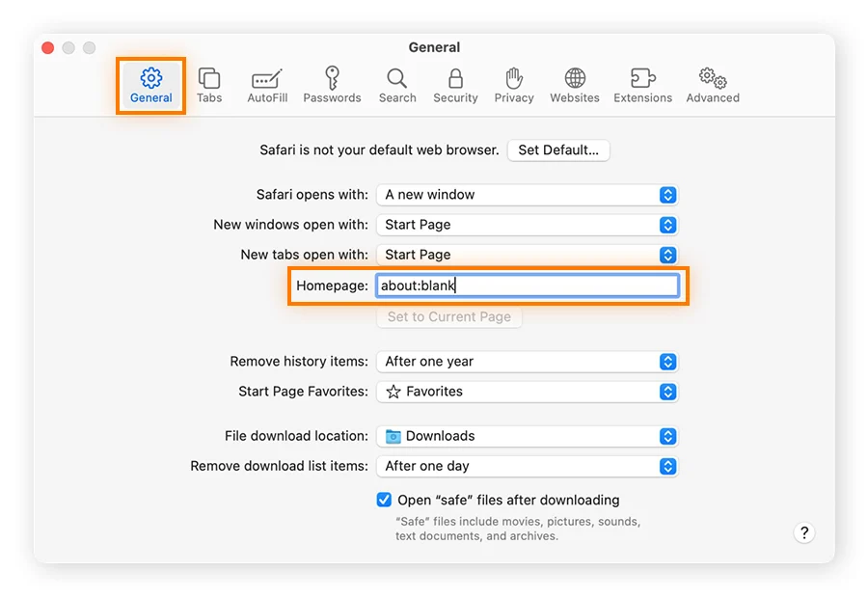This screenshot has width=868, height=598.
Task: Switch to the Websites globe pane
Action: pos(575,85)
